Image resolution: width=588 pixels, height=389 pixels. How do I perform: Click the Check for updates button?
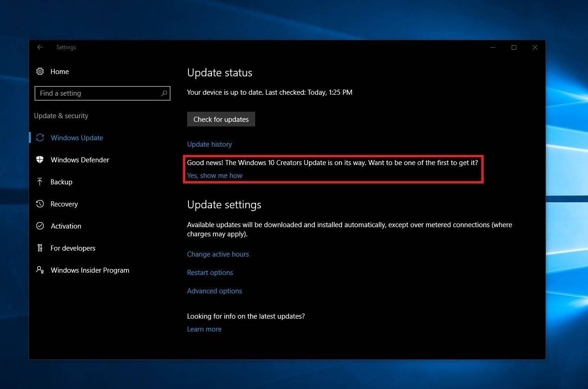[x=221, y=119]
